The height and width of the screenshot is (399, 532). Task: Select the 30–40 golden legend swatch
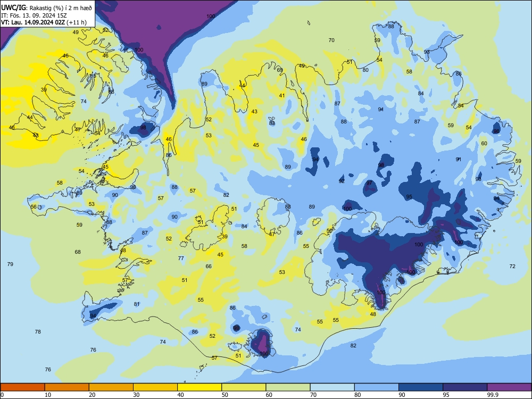coord(155,387)
